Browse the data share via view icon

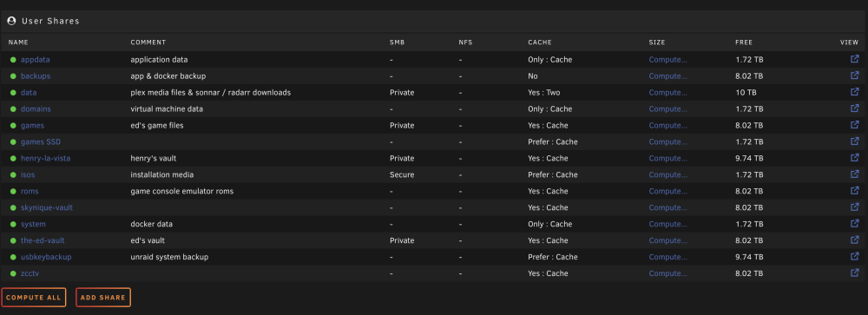pyautogui.click(x=855, y=92)
